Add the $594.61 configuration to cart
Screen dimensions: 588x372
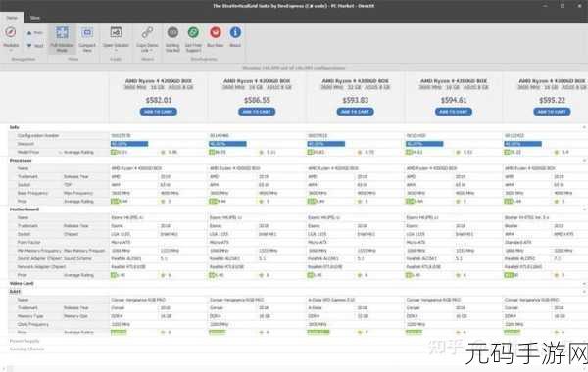pos(454,112)
